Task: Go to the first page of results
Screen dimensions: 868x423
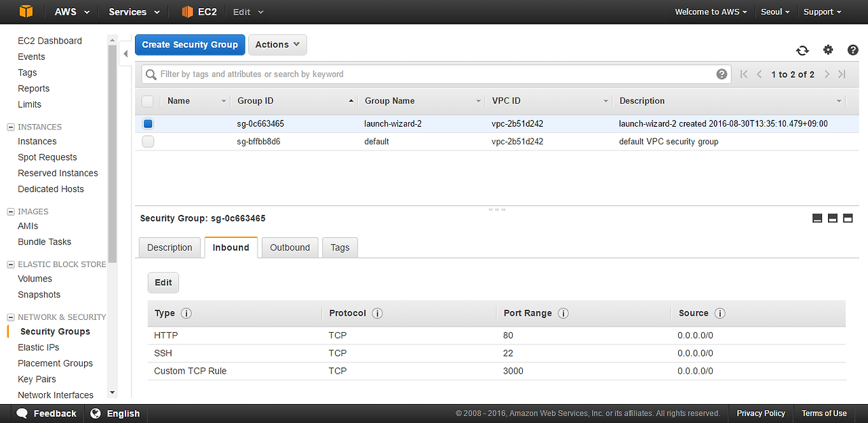Action: point(744,74)
